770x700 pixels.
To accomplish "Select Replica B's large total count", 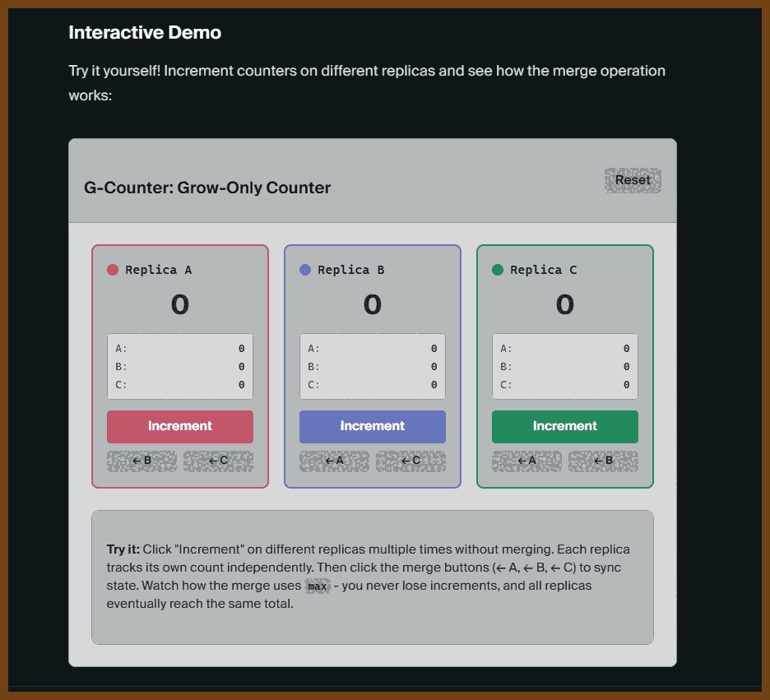I will (x=373, y=305).
